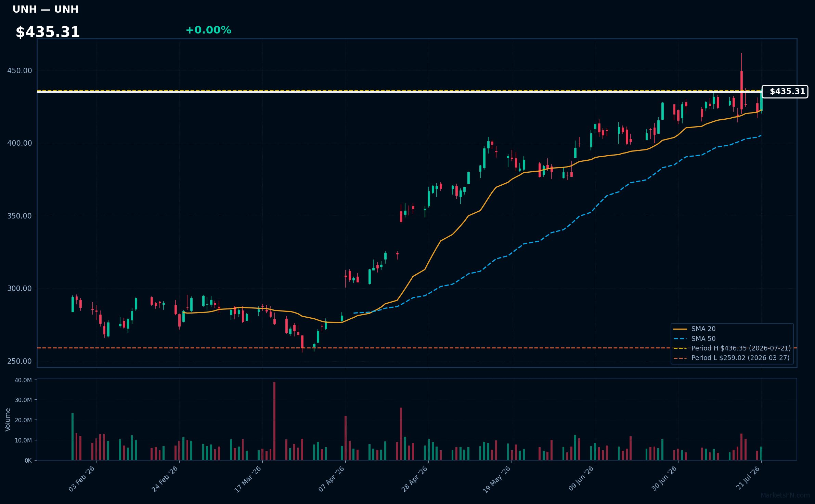
Task: Select the SMA 20 legend entry
Action: pos(694,329)
